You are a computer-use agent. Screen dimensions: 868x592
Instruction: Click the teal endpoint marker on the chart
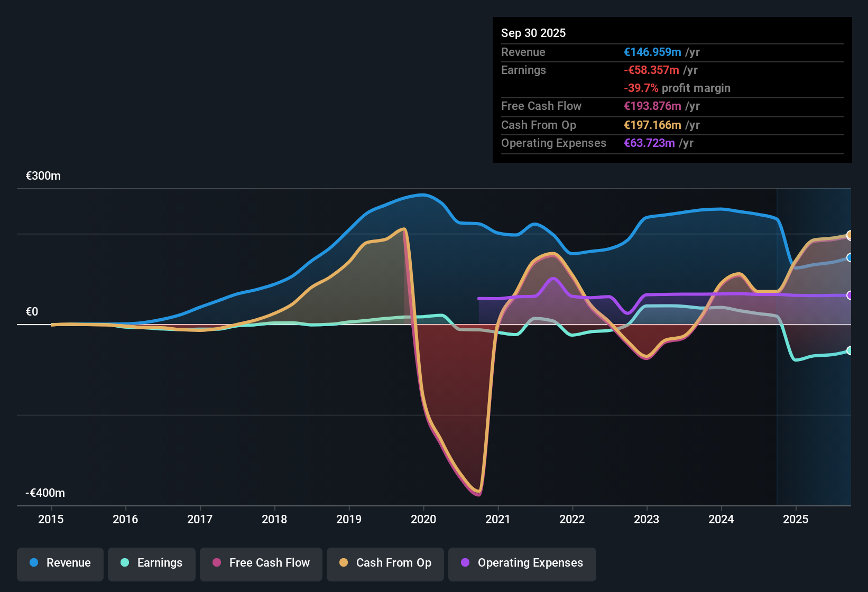[x=850, y=350]
